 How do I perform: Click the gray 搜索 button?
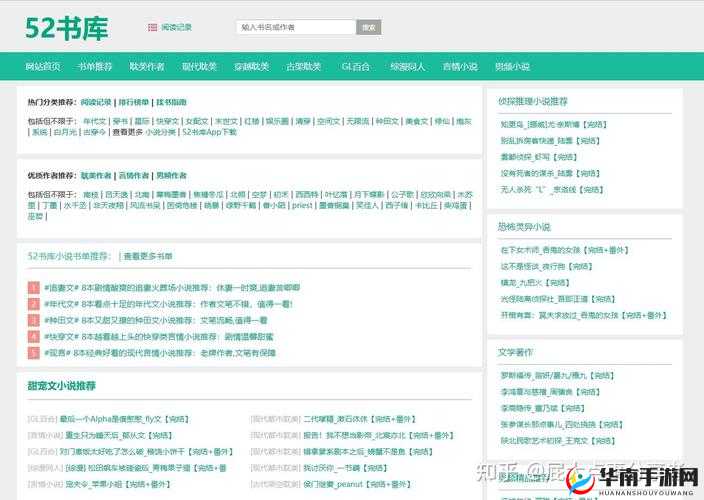(369, 27)
